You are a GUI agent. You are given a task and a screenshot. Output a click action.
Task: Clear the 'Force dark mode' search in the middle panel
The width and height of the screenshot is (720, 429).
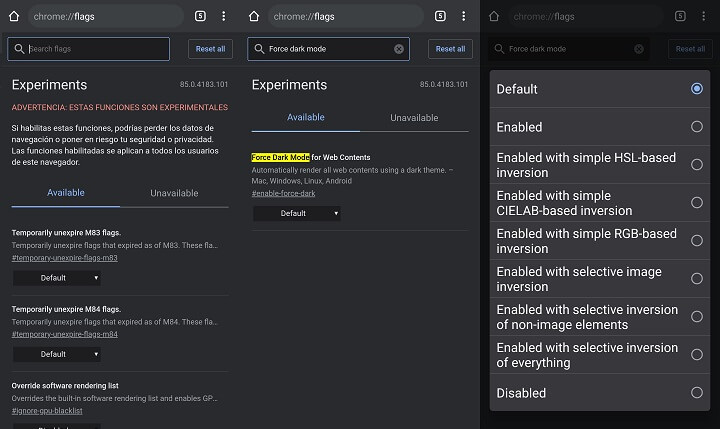[399, 49]
